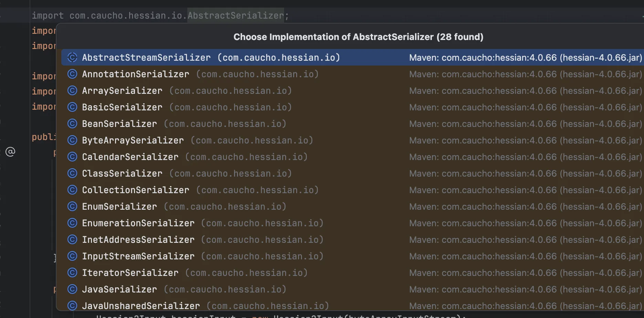Image resolution: width=644 pixels, height=318 pixels.
Task: Click the class icon beside IteratorSerializer
Action: coord(72,273)
